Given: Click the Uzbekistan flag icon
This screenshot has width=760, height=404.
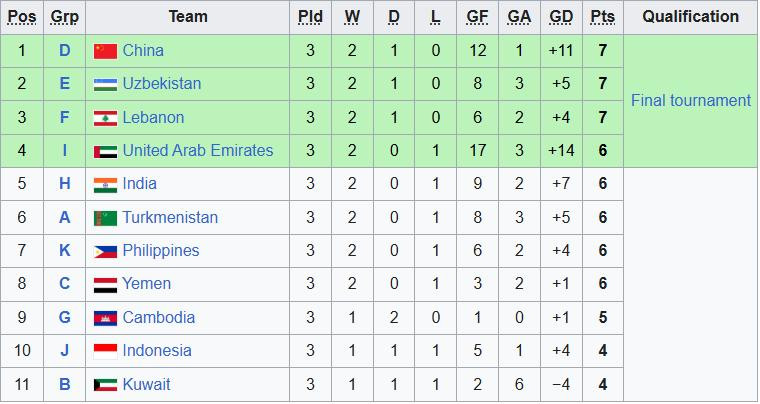Looking at the screenshot, I should point(105,84).
